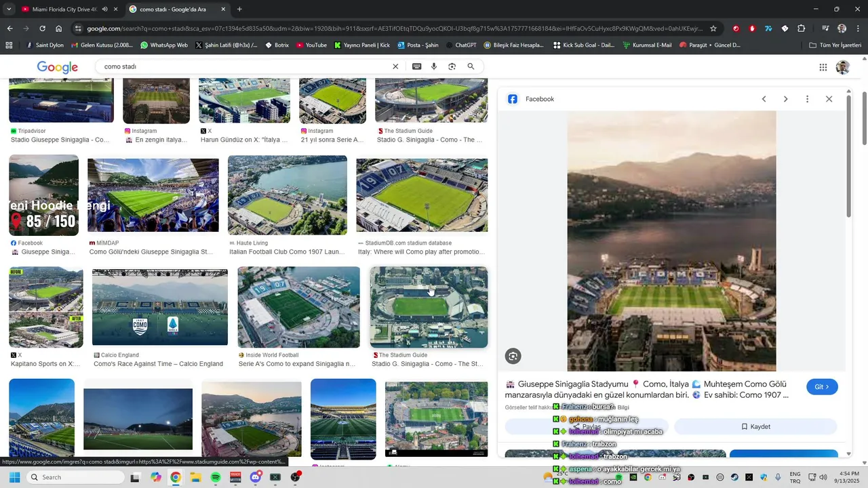Clear the search box with the X icon

[395, 66]
